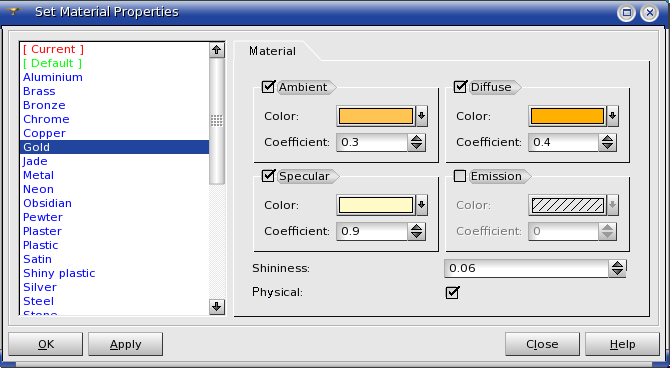Screen dimensions: 671x369
Task: Click the materials list scroll-down arrow
Action: pos(217,307)
